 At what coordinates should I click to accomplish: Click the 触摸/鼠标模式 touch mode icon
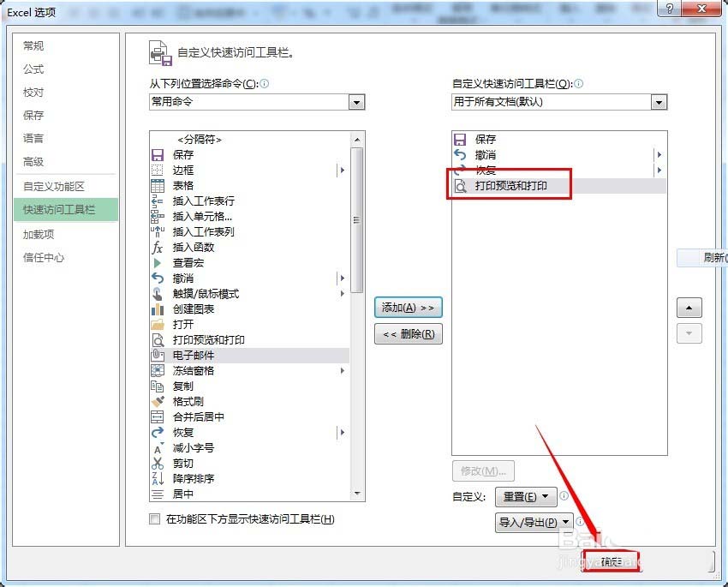click(x=158, y=293)
